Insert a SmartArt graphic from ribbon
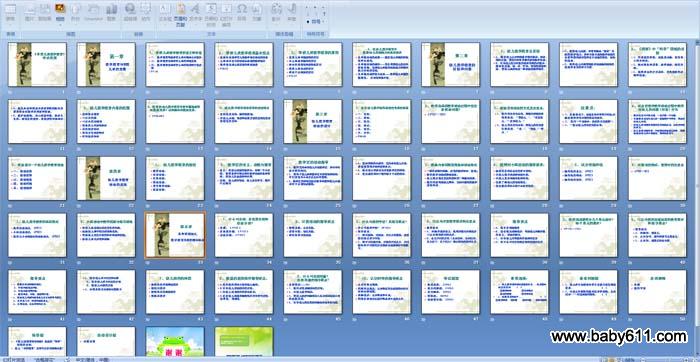Screen dimensions: 700x362 (93, 12)
